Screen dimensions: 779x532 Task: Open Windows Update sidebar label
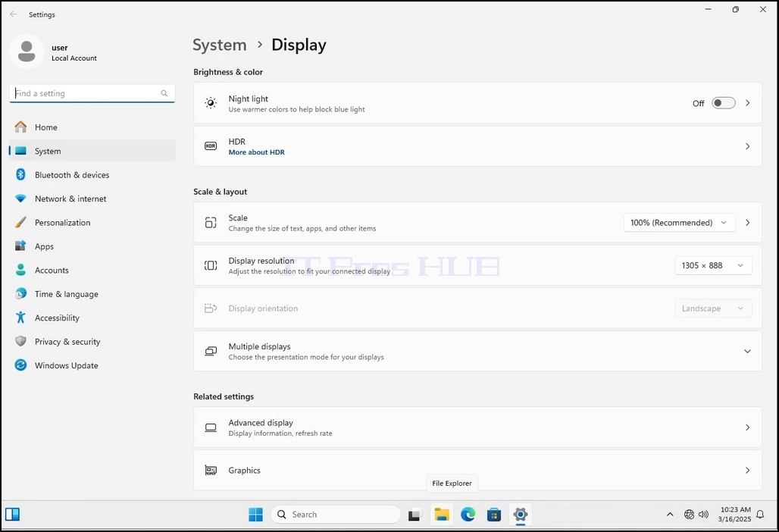tap(67, 365)
